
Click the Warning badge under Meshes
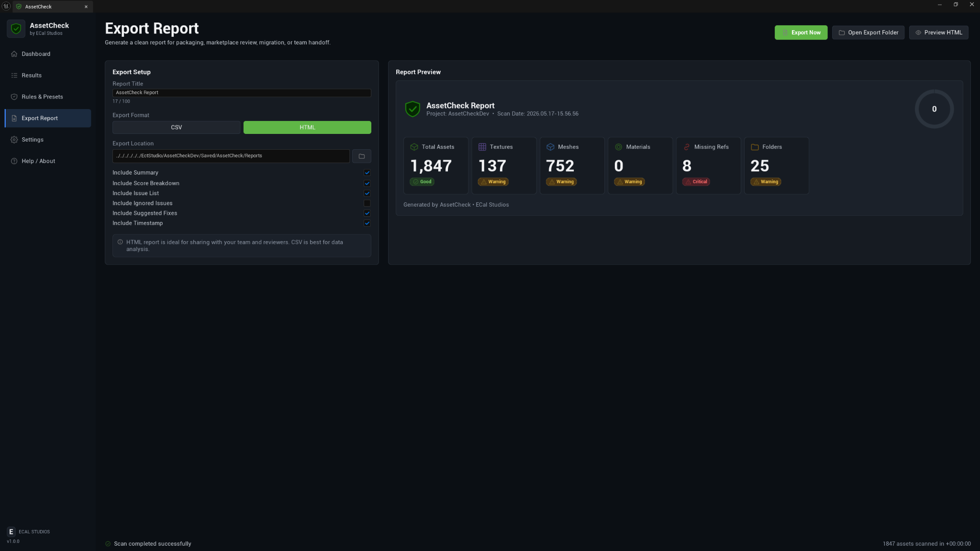561,182
